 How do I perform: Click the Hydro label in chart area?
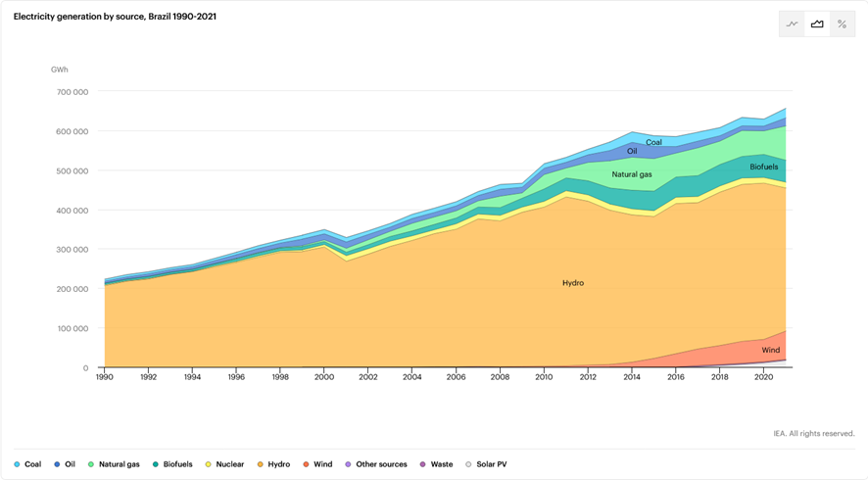pos(573,283)
